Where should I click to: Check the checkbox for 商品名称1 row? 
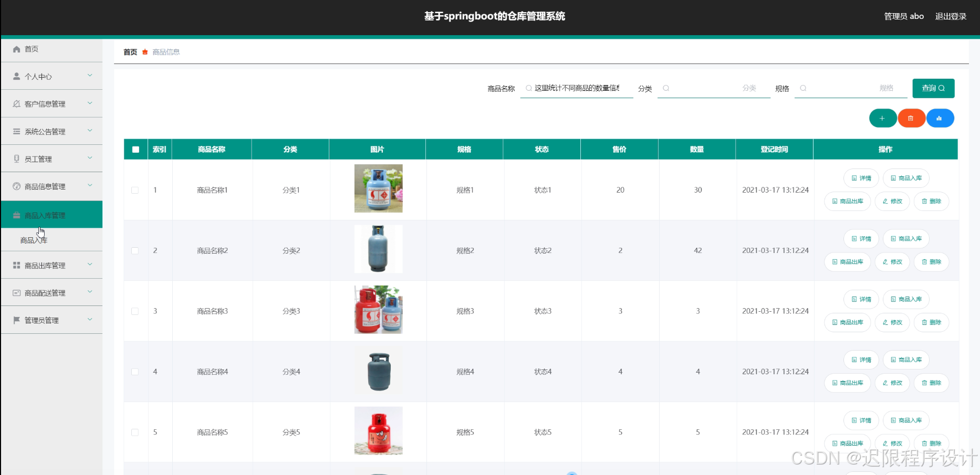click(135, 190)
